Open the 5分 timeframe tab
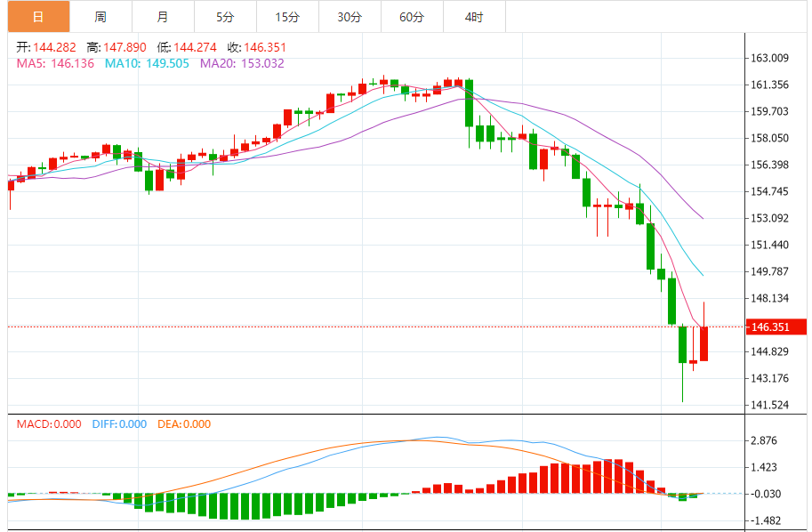This screenshot has height=532, width=812. click(x=225, y=17)
